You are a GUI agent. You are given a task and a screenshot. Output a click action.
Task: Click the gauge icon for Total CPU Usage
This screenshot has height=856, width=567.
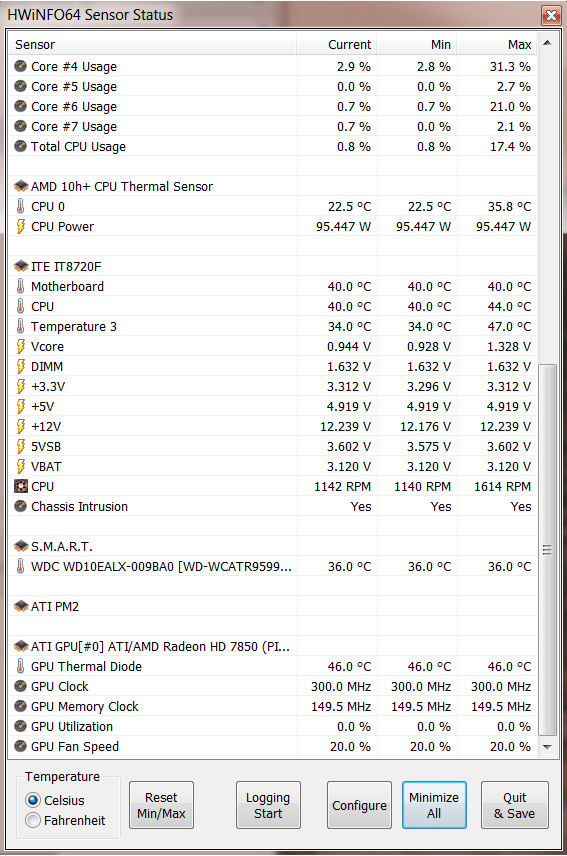click(21, 146)
